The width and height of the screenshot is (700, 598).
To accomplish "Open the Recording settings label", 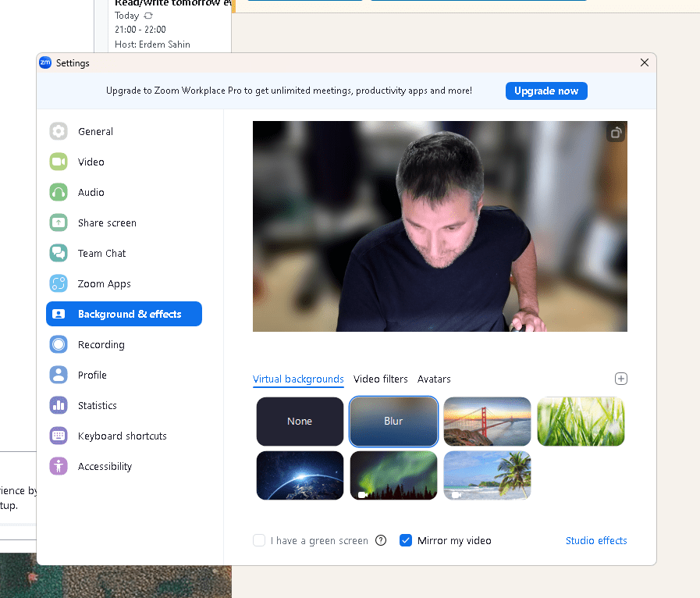I will 101,345.
